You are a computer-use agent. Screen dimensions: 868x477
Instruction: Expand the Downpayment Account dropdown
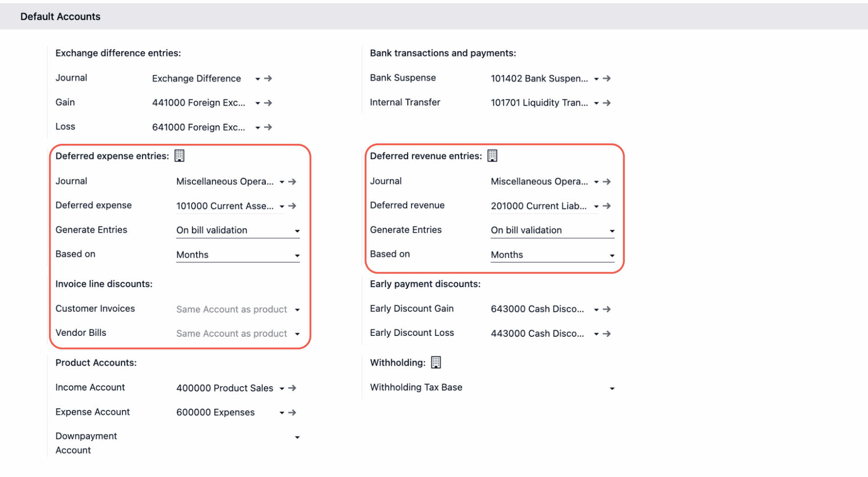[x=297, y=438]
